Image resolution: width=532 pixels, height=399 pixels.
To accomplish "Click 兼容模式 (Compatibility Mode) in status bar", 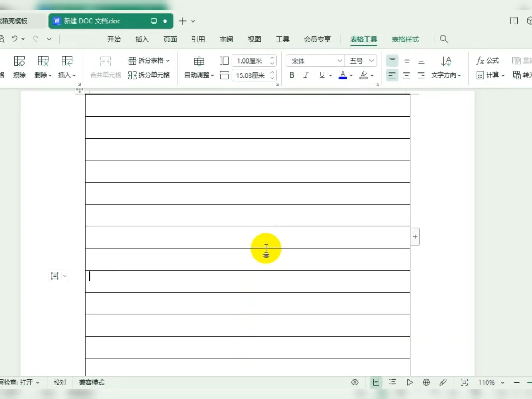I will [92, 382].
